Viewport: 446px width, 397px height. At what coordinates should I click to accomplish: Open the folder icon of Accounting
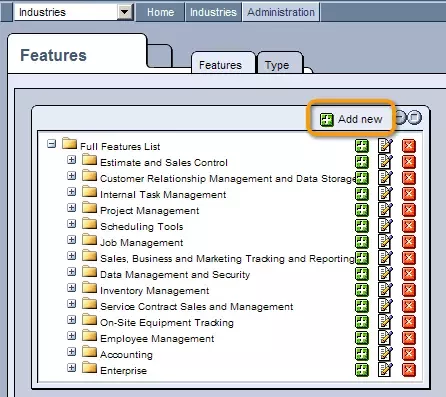tap(89, 352)
